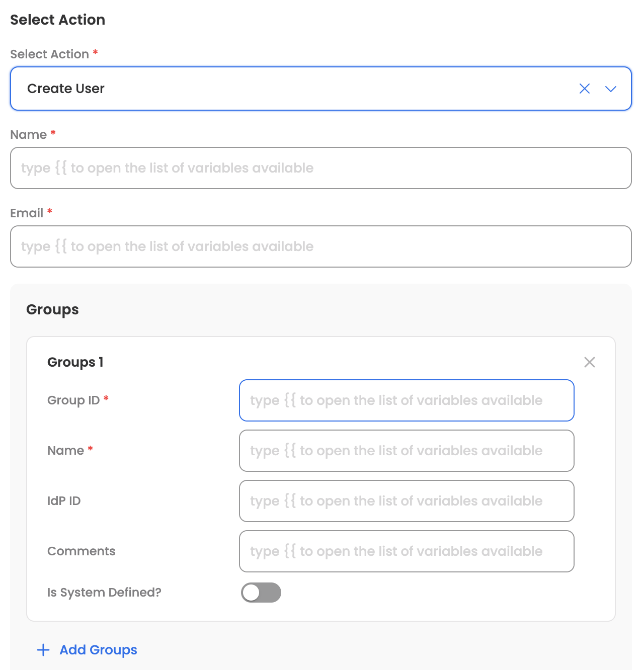Focus the top-level Name input field
This screenshot has height=670, width=644.
coord(321,168)
